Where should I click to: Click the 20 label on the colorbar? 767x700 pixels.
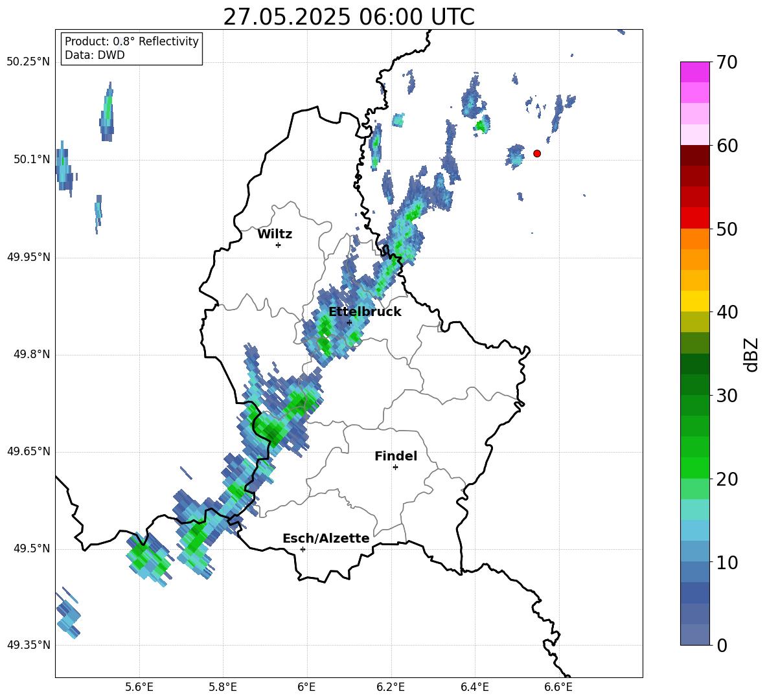(726, 479)
